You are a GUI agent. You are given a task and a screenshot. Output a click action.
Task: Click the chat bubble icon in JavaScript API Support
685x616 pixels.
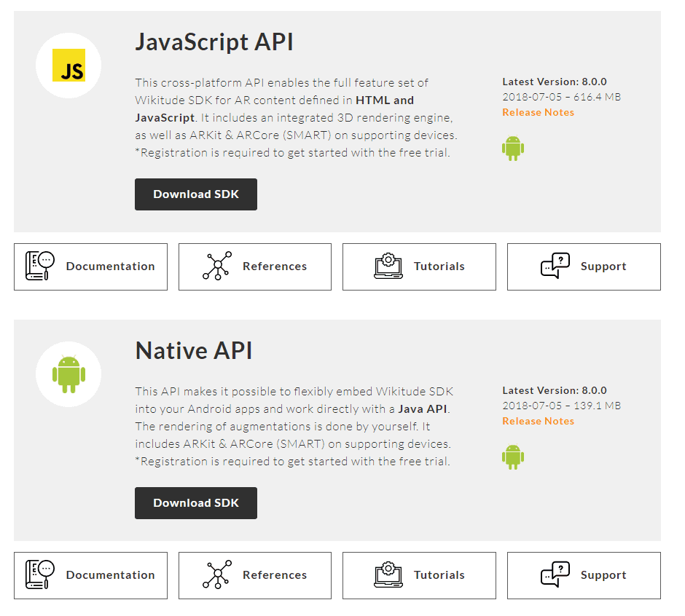[x=555, y=266]
